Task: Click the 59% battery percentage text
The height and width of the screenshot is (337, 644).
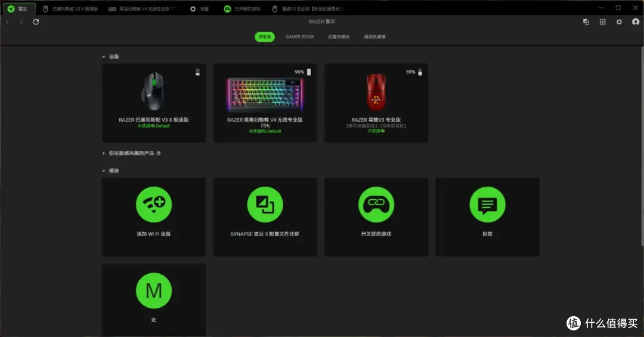Action: 410,72
